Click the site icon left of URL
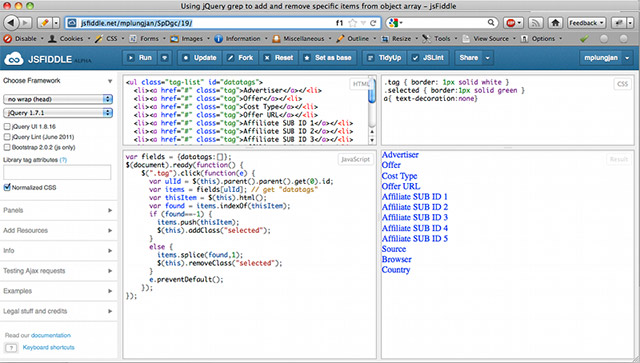This screenshot has height=363, width=640. [72, 23]
